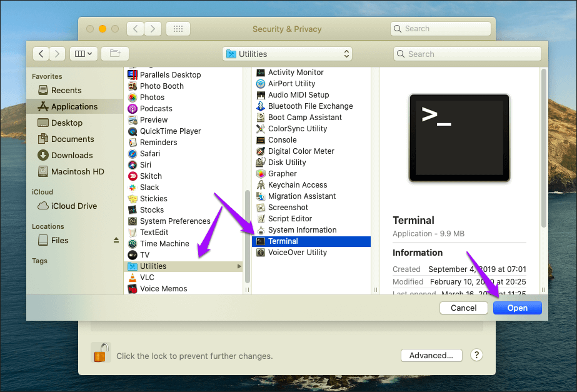Select the Safari app
577x392 pixels.
183,154
